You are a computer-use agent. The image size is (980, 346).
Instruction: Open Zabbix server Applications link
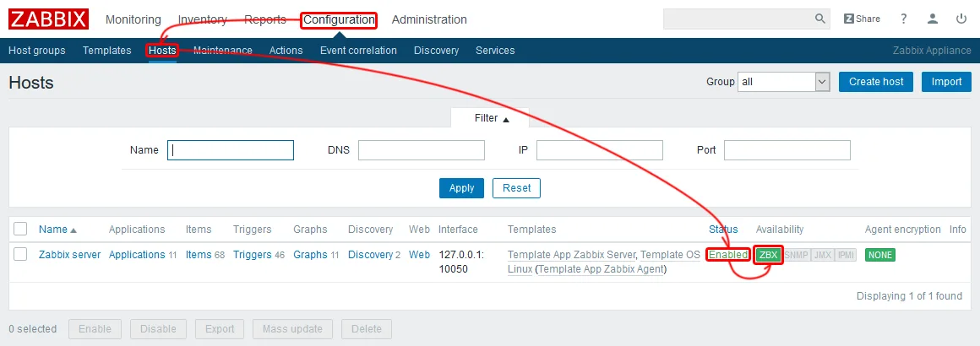click(x=137, y=254)
